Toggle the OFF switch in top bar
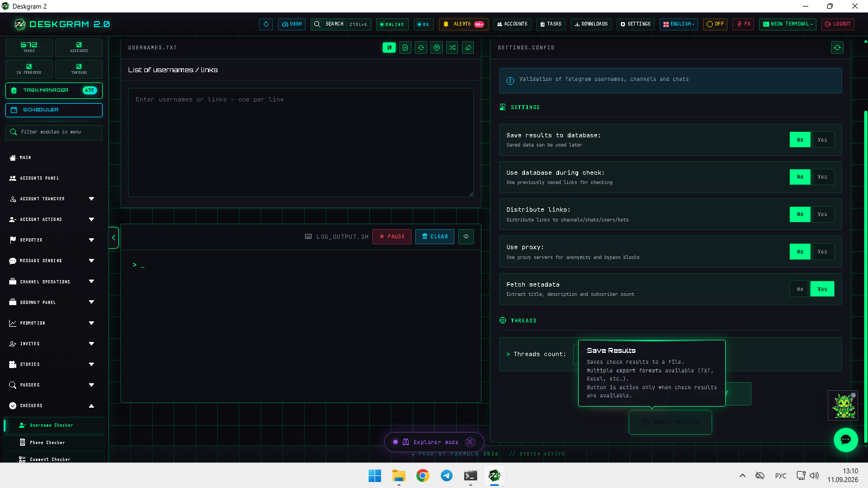Viewport: 868px width, 488px height. (x=715, y=24)
